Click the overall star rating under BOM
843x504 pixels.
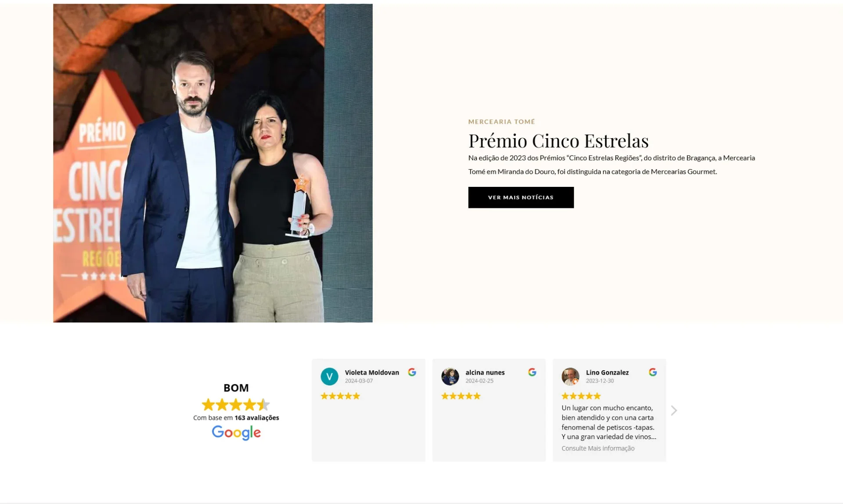(236, 404)
